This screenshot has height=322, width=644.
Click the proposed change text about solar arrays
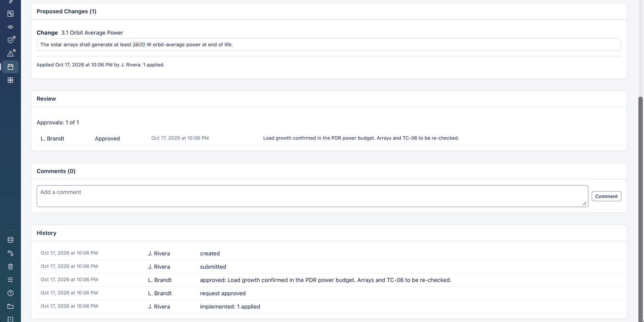pyautogui.click(x=329, y=45)
